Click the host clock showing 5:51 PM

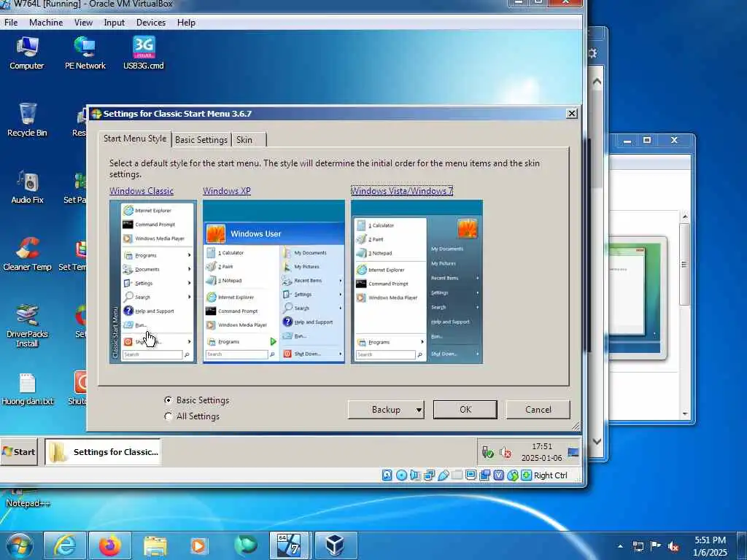pyautogui.click(x=710, y=546)
